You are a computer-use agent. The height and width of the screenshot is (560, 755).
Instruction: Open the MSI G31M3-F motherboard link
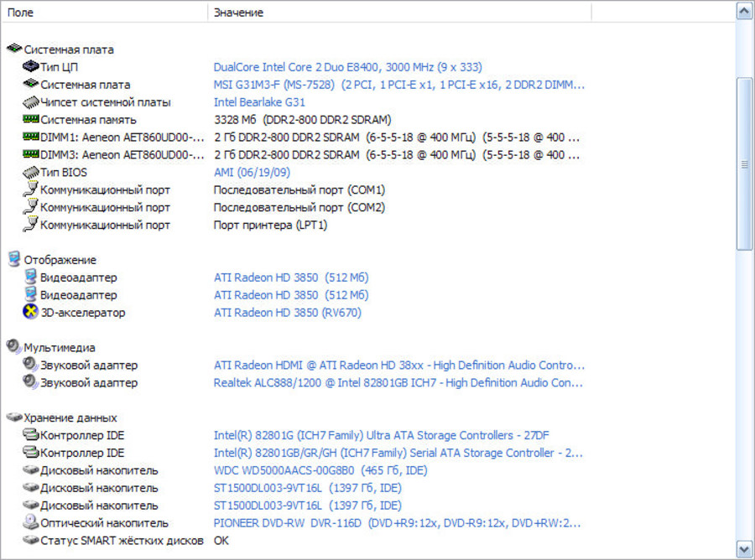click(x=399, y=85)
